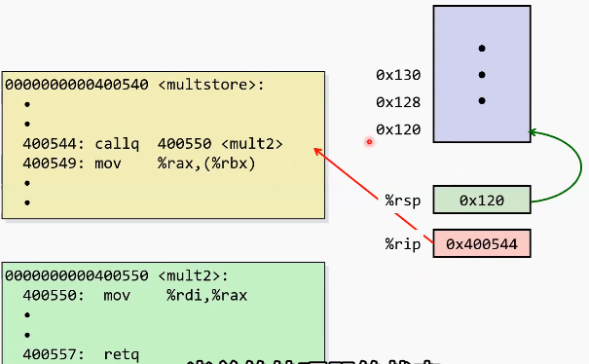Click the mult2 function header text

tap(117, 275)
